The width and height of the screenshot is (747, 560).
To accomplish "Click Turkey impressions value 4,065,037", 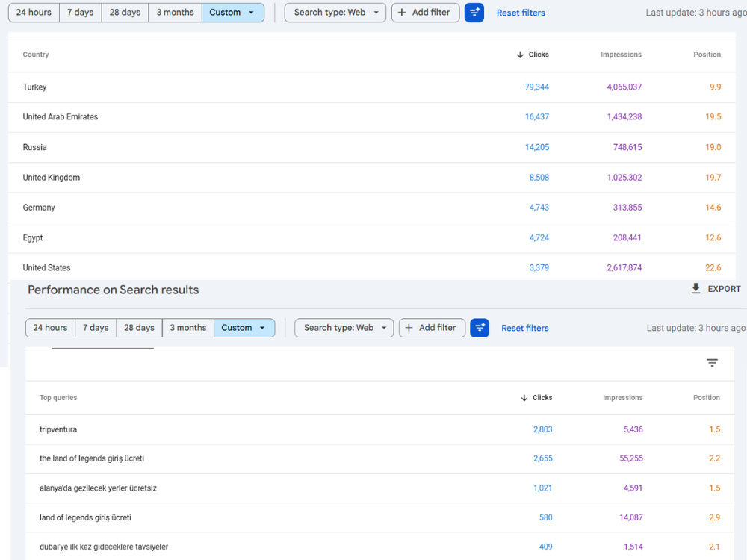I will coord(624,87).
